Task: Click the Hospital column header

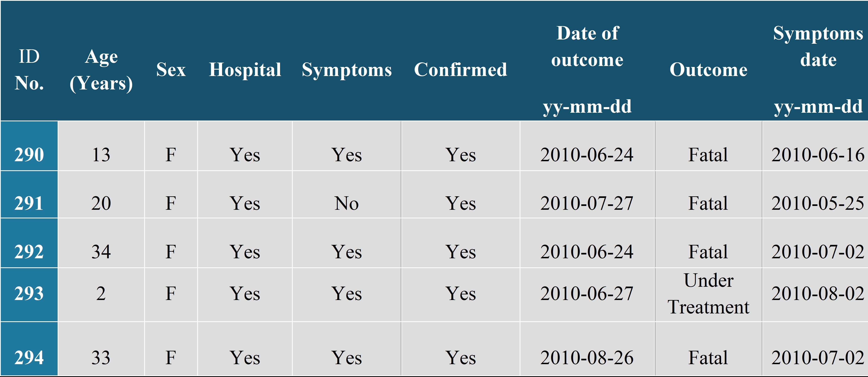Action: (245, 69)
